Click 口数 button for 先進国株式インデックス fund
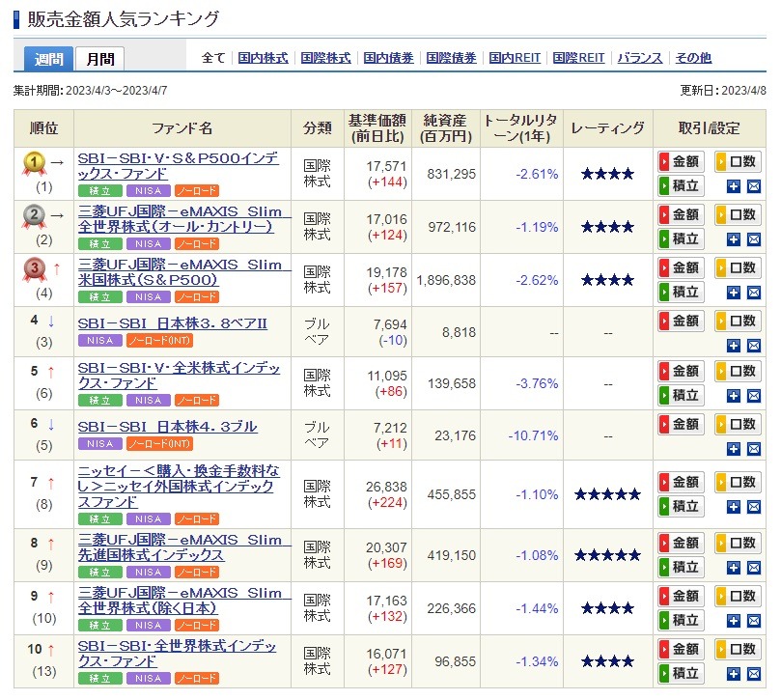Screen dimensions: 781x700 [738, 543]
